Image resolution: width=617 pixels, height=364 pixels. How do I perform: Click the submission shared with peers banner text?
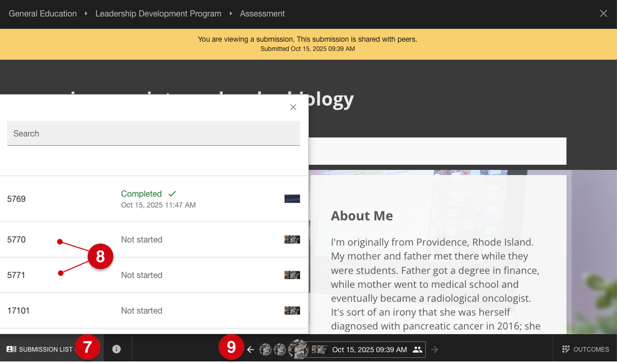tap(307, 39)
